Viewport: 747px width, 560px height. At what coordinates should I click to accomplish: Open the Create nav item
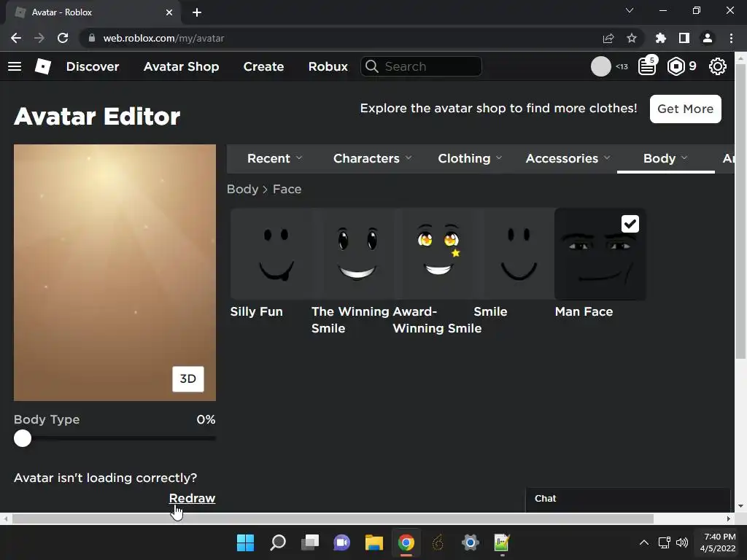pyautogui.click(x=263, y=66)
